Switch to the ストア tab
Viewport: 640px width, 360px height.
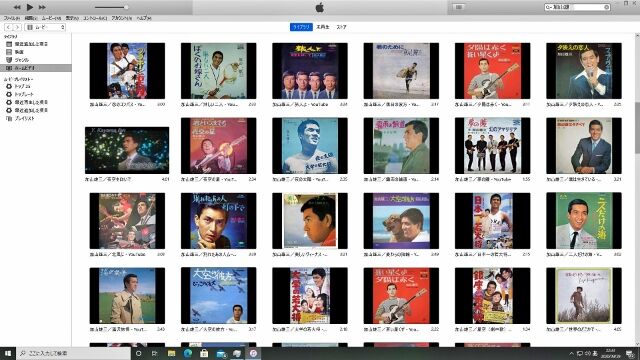pyautogui.click(x=341, y=27)
